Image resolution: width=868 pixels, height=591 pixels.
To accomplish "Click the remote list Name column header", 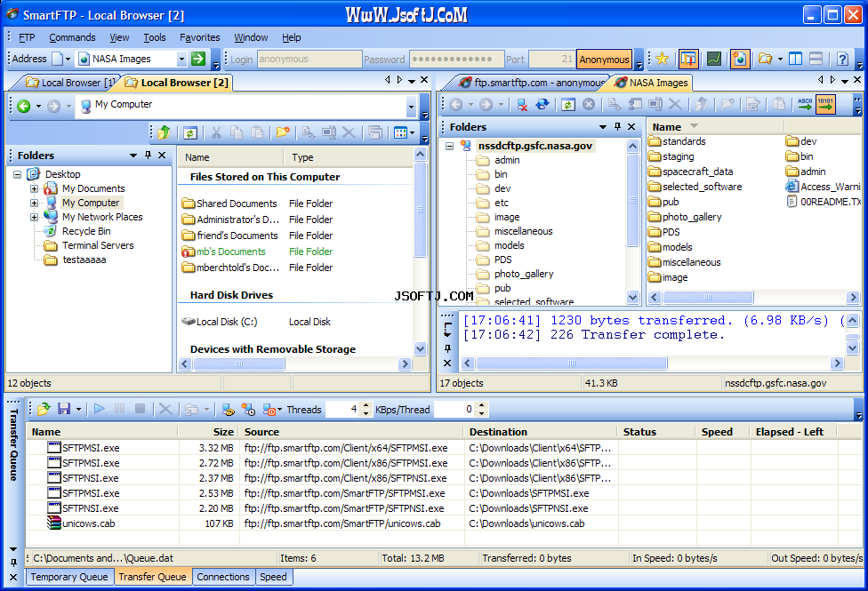I will (715, 127).
